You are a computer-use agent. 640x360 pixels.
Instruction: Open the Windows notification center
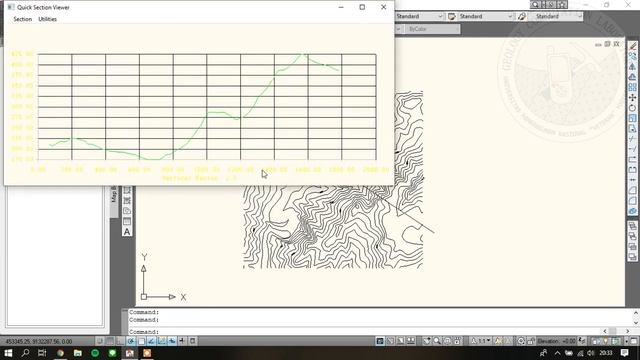pyautogui.click(x=624, y=353)
